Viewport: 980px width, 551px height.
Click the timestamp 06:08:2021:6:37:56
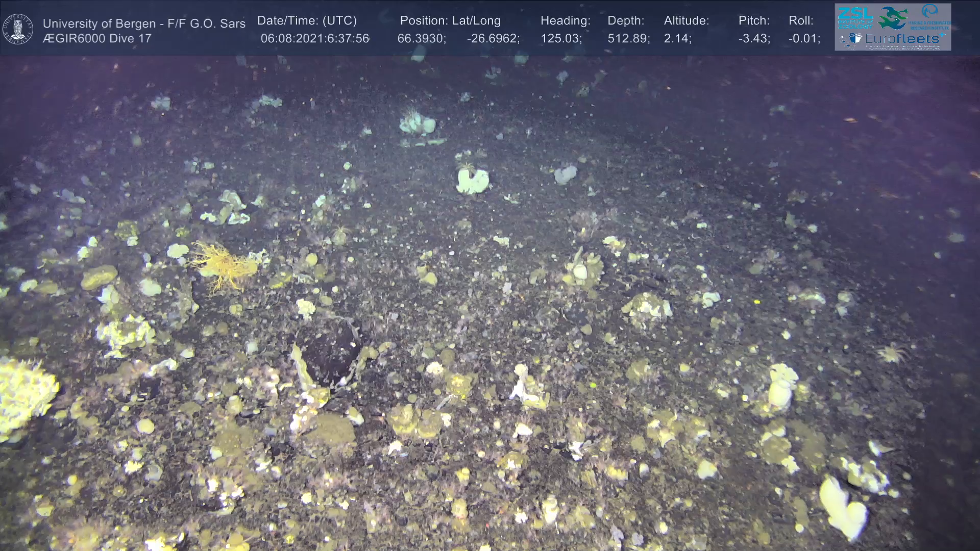tap(314, 39)
